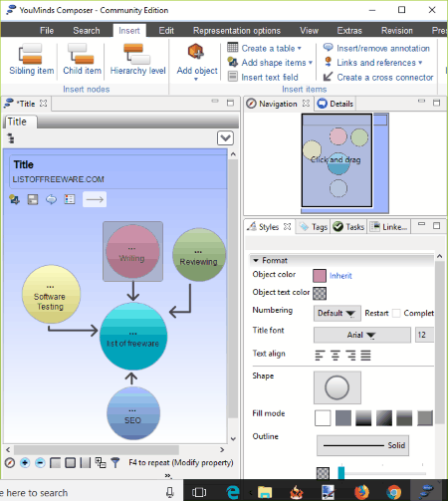
Task: Open Microsoft Edge from the taskbar
Action: click(233, 492)
